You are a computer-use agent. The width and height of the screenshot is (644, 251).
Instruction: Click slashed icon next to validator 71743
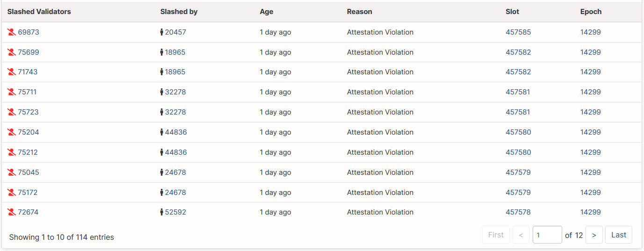click(12, 72)
